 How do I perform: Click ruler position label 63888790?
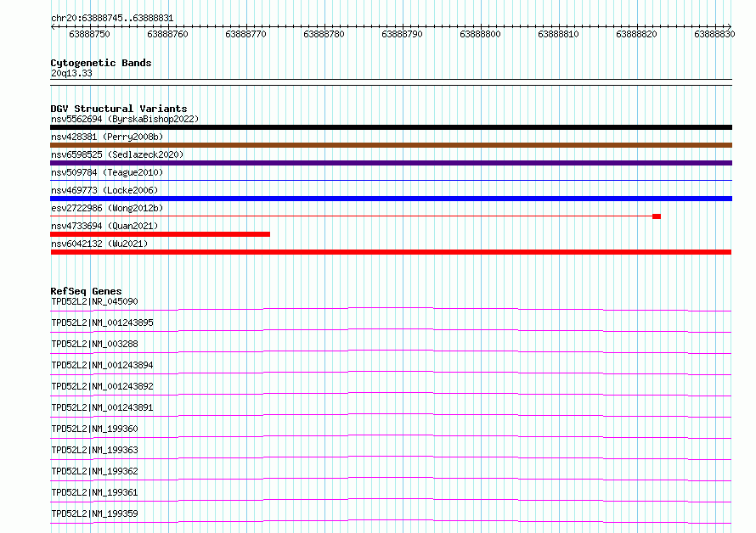coord(402,34)
